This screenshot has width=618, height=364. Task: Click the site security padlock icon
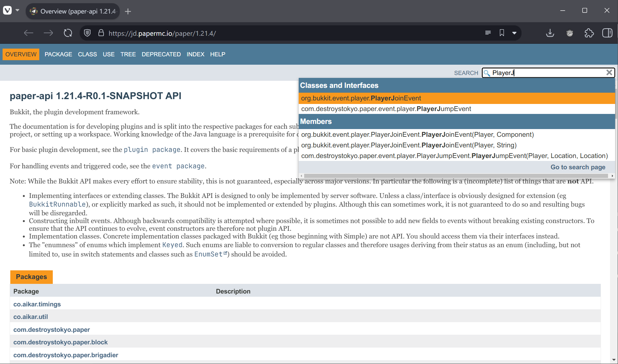[101, 33]
